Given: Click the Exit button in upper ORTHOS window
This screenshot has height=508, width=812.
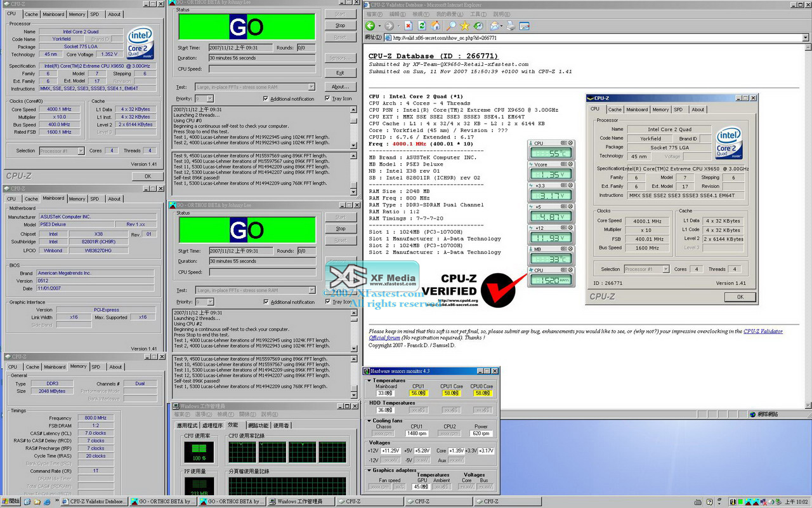Looking at the screenshot, I should coord(341,73).
